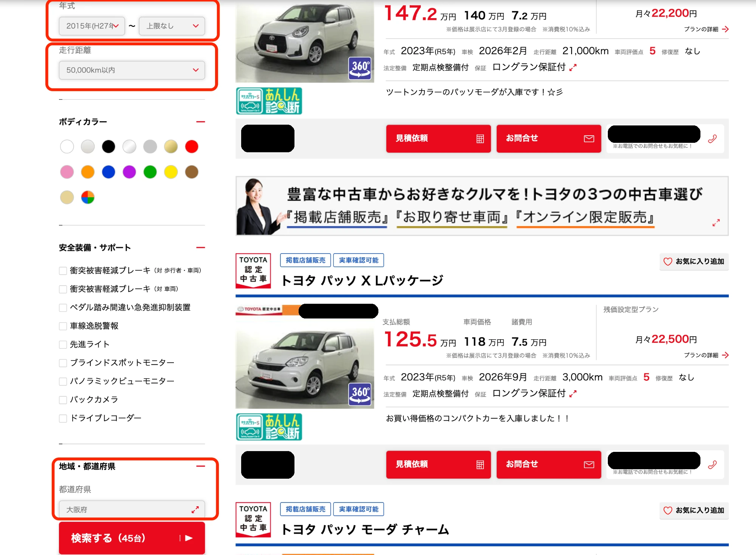Image resolution: width=756 pixels, height=555 pixels.
Task: Select the yellow body color swatch
Action: point(171,172)
